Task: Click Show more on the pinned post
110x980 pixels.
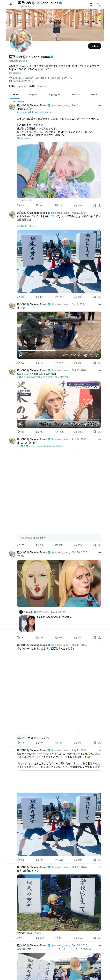Action: coord(23,138)
